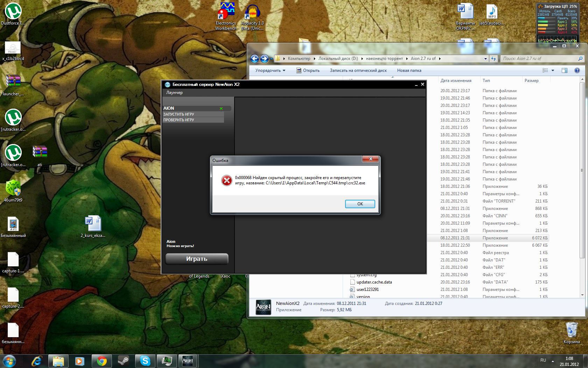The height and width of the screenshot is (368, 588).
Task: Open Explorer help icon
Action: point(577,70)
